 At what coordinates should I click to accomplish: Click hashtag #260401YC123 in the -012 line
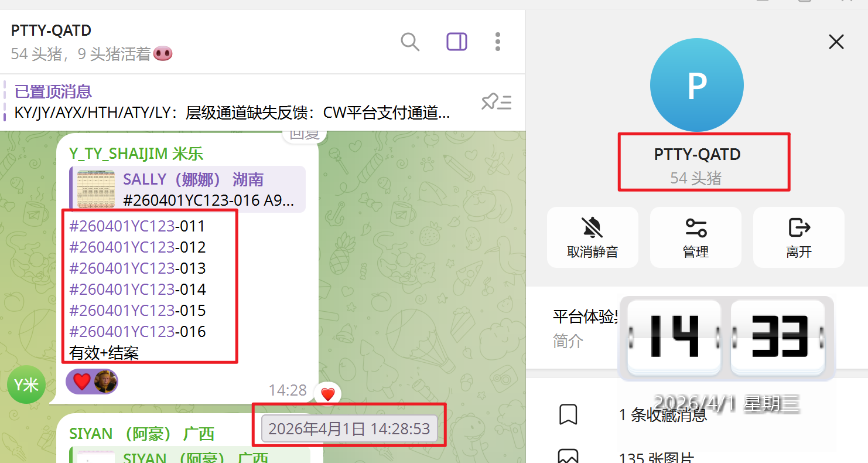122,247
